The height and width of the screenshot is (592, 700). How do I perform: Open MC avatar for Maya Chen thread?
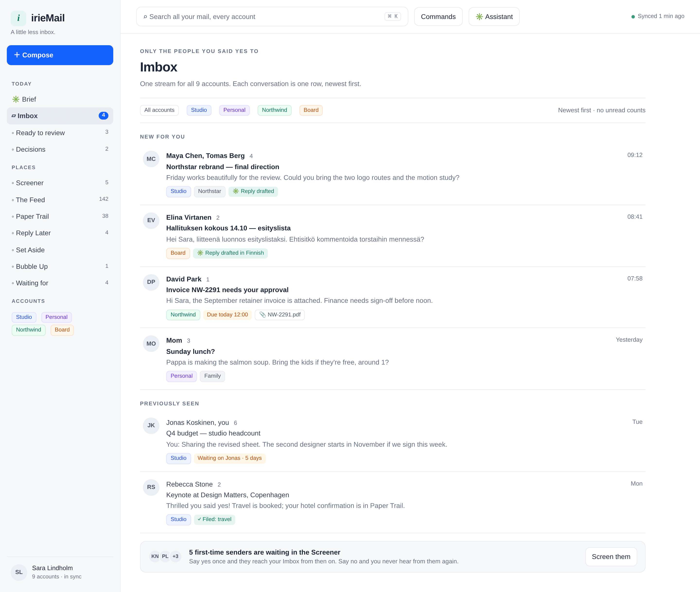coord(151,159)
